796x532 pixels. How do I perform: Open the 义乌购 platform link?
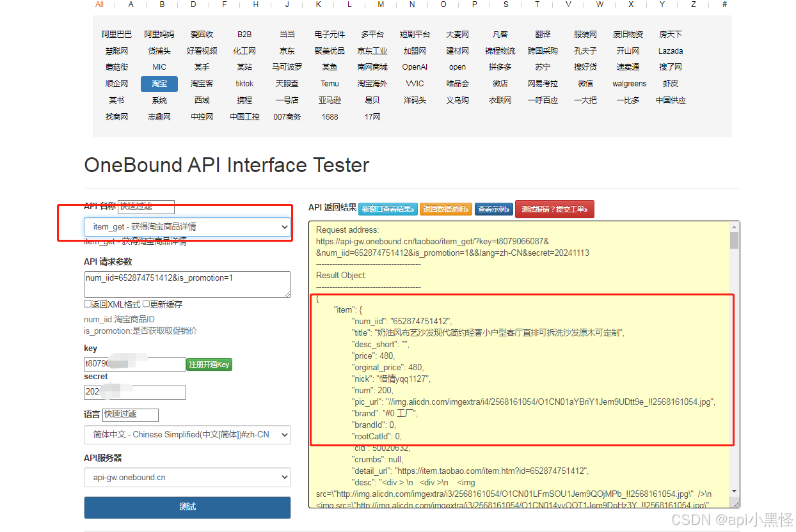tap(458, 100)
